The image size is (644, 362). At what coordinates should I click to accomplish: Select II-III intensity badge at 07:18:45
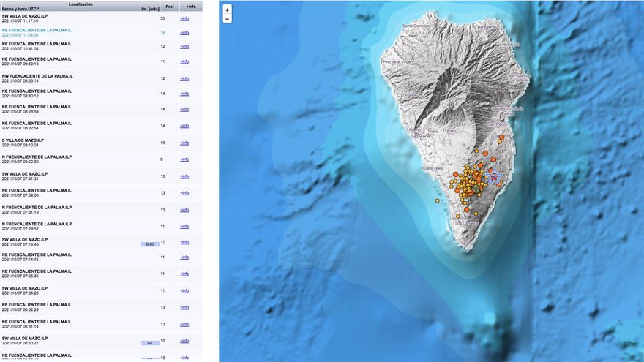(149, 244)
